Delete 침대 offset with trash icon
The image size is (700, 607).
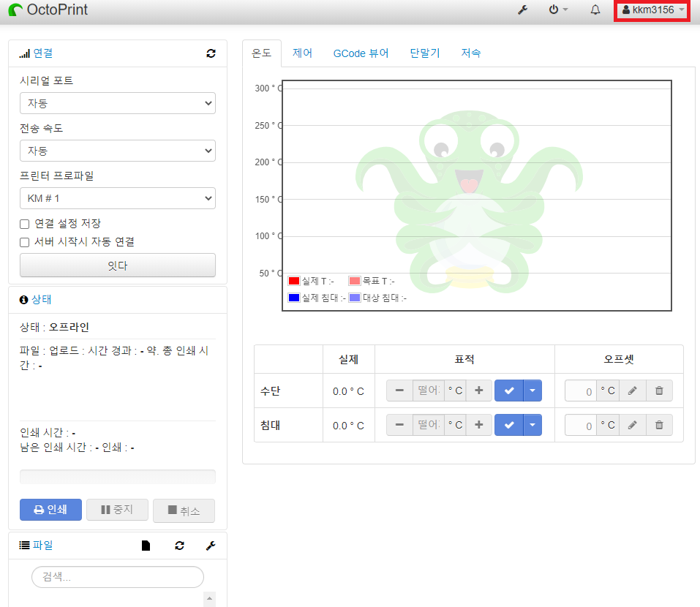(659, 426)
